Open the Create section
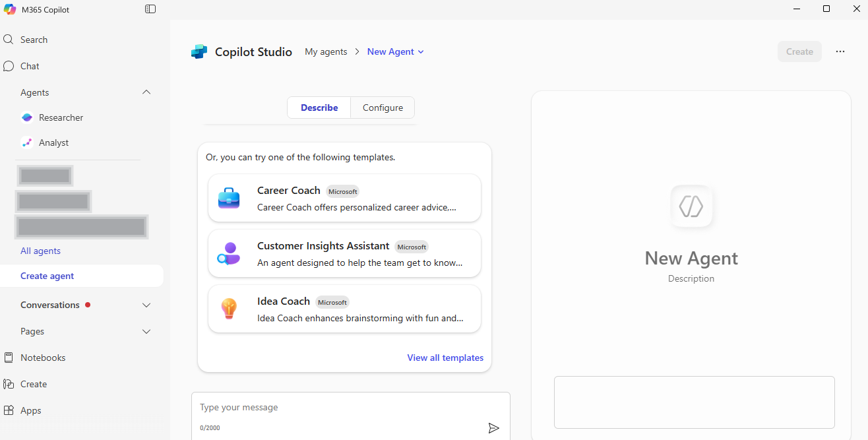868x440 pixels. tap(33, 384)
